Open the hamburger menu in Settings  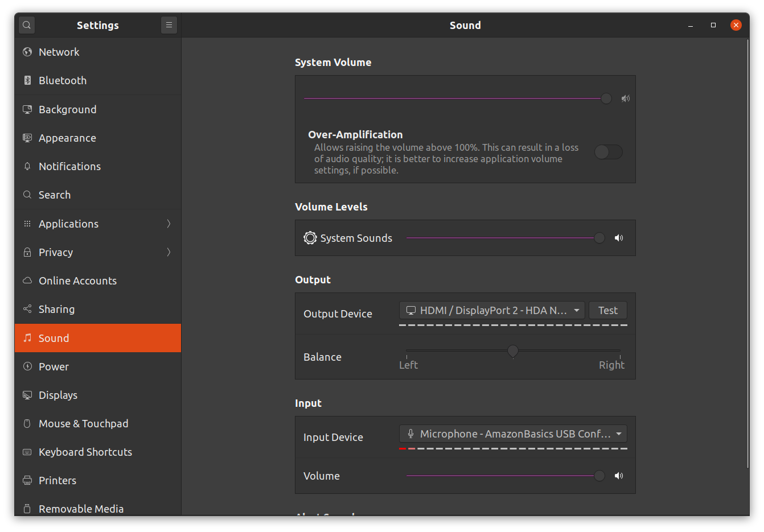[x=169, y=25]
